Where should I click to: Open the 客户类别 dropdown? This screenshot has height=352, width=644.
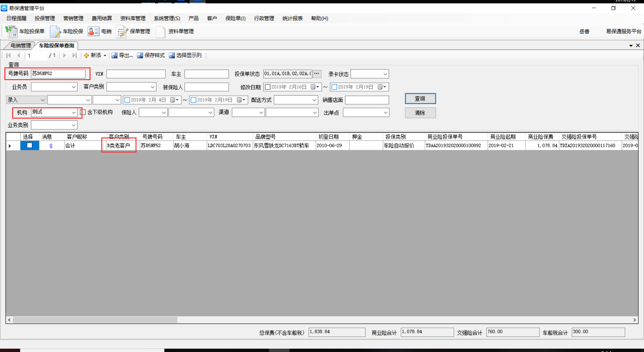coord(152,87)
